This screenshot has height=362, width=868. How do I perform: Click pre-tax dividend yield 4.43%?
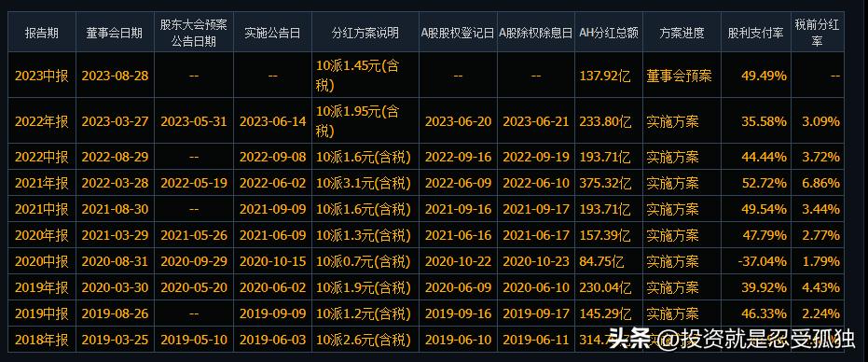coord(821,287)
